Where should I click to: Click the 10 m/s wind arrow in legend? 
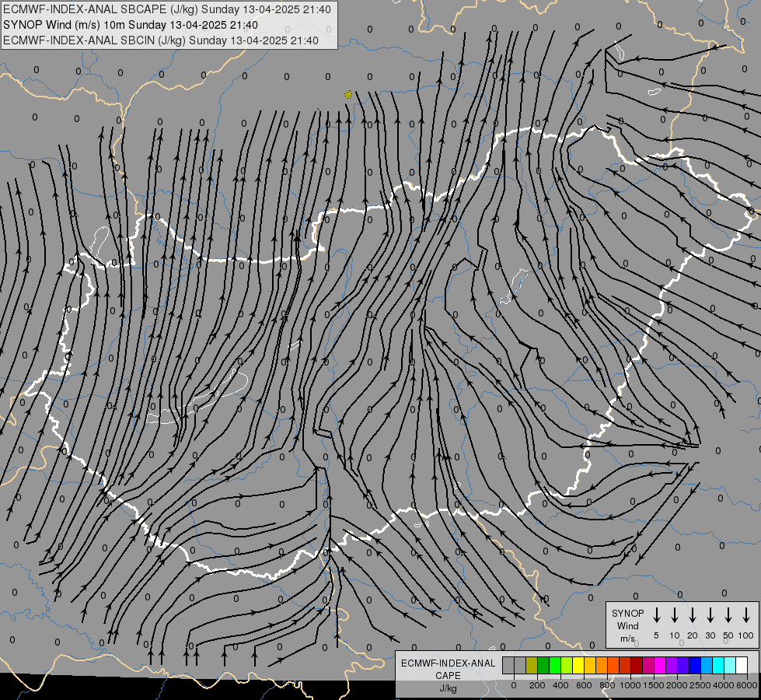(675, 615)
